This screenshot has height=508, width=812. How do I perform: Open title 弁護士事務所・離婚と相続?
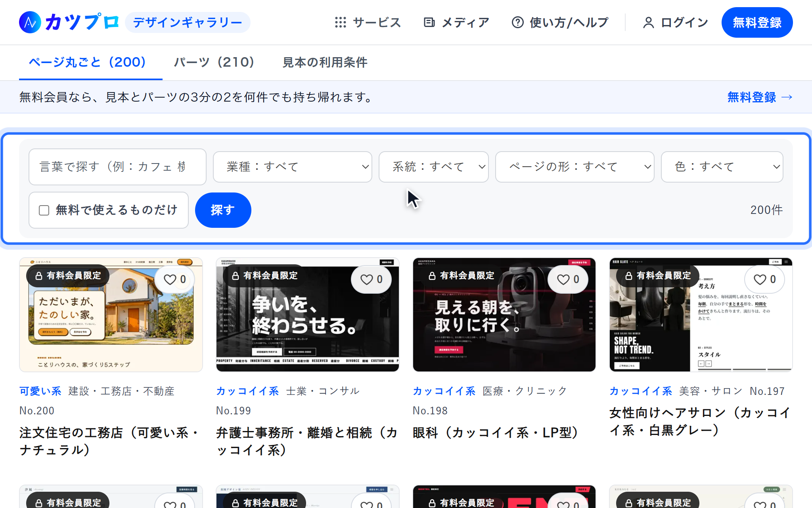307,441
